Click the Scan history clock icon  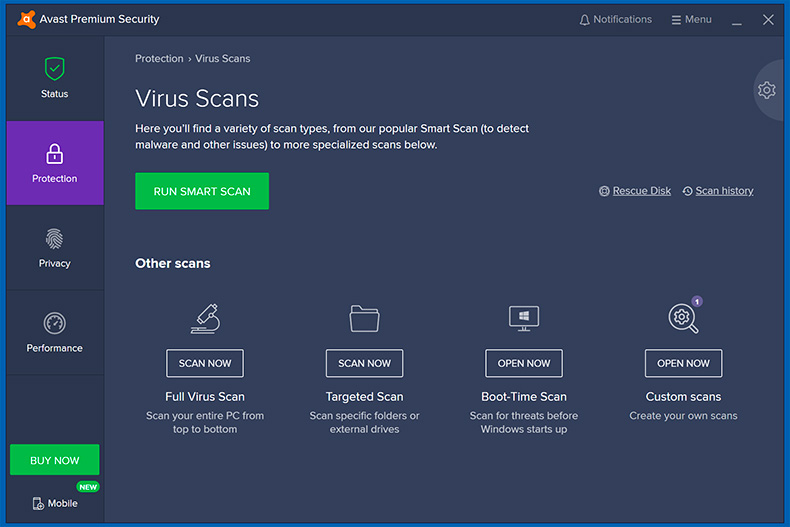click(x=687, y=191)
